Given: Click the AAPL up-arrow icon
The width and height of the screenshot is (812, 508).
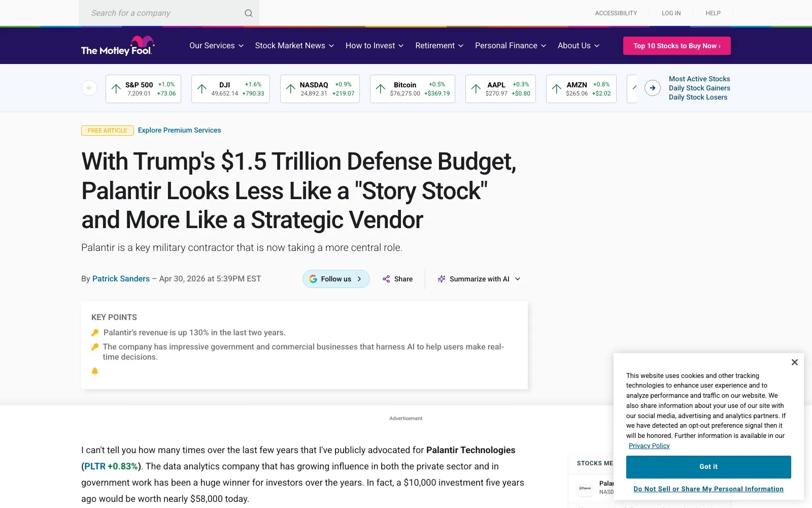Looking at the screenshot, I should [476, 89].
